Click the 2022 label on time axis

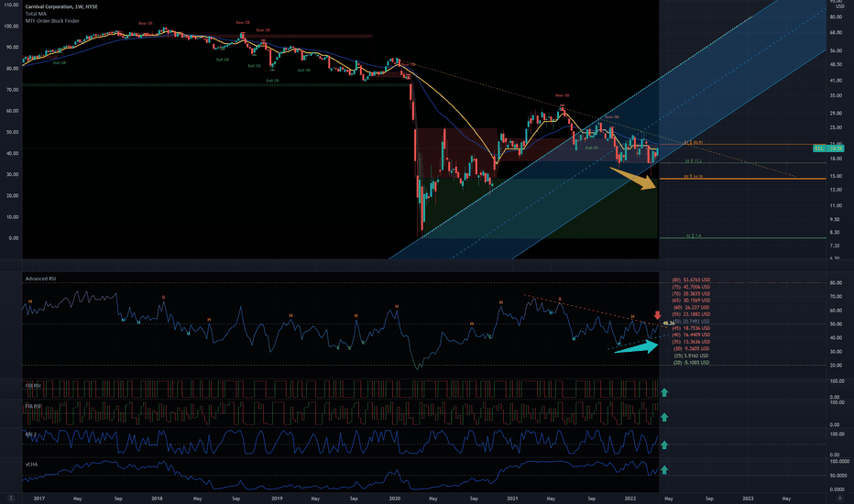coord(630,499)
